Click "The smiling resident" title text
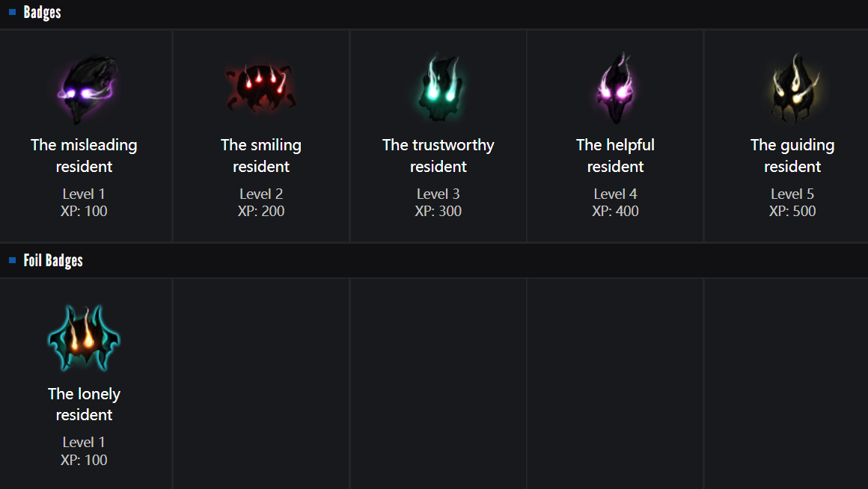 click(261, 156)
